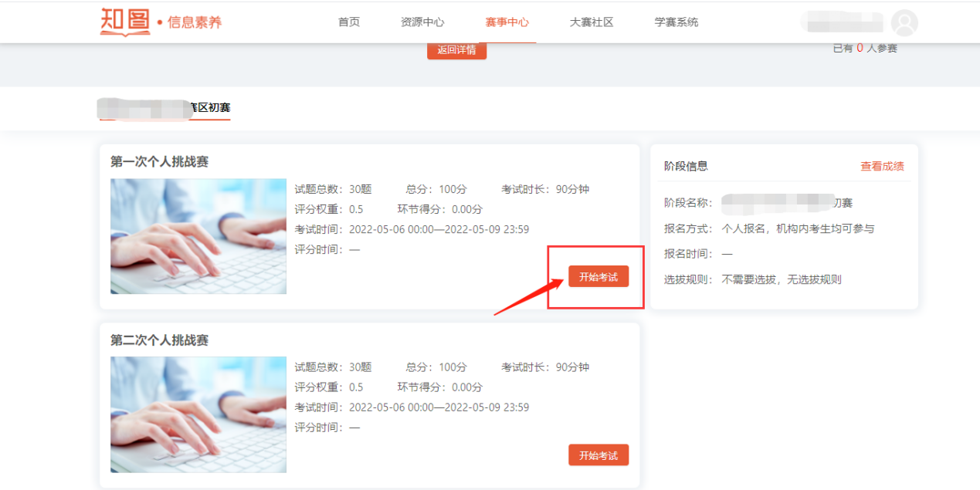Screen dimensions: 980x490
Task: Open the second challenge's keyboard thumbnail
Action: (198, 414)
